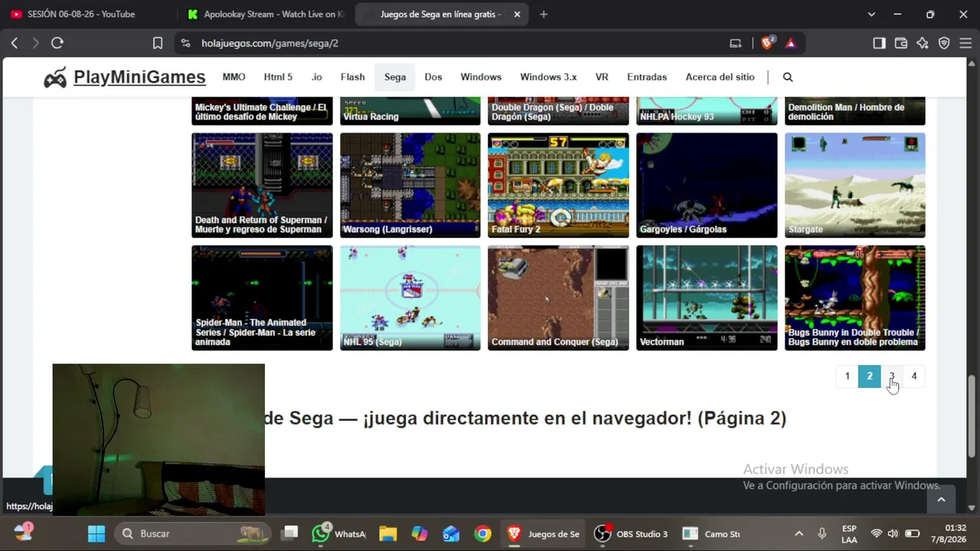Image resolution: width=980 pixels, height=551 pixels.
Task: Select the .io games menu item
Action: coord(317,77)
